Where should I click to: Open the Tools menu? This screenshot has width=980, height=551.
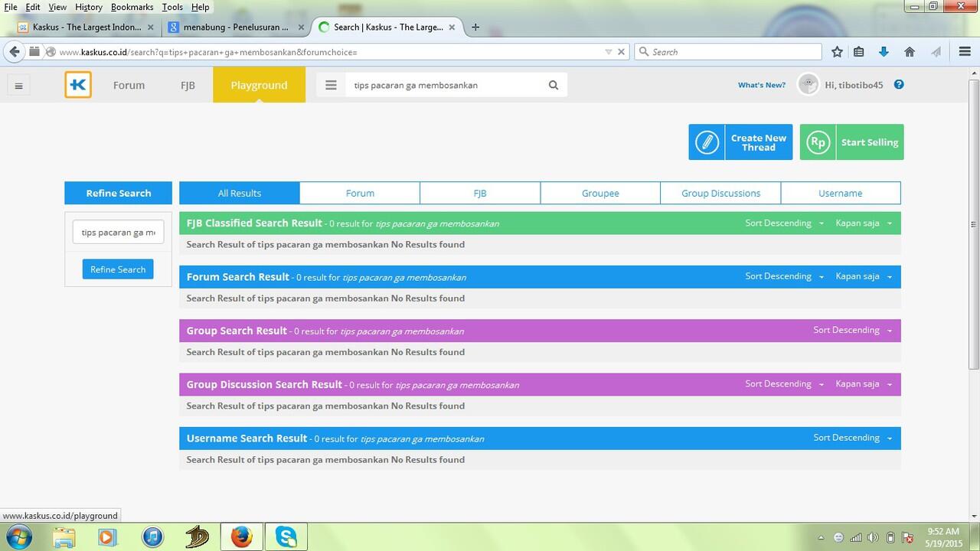pyautogui.click(x=172, y=7)
